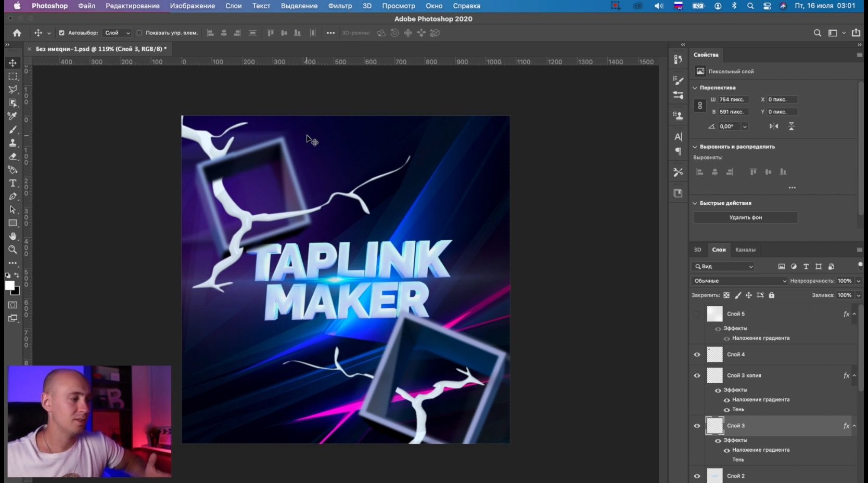Click the Удалить фон button
Viewport: 868px width, 483px height.
745,217
